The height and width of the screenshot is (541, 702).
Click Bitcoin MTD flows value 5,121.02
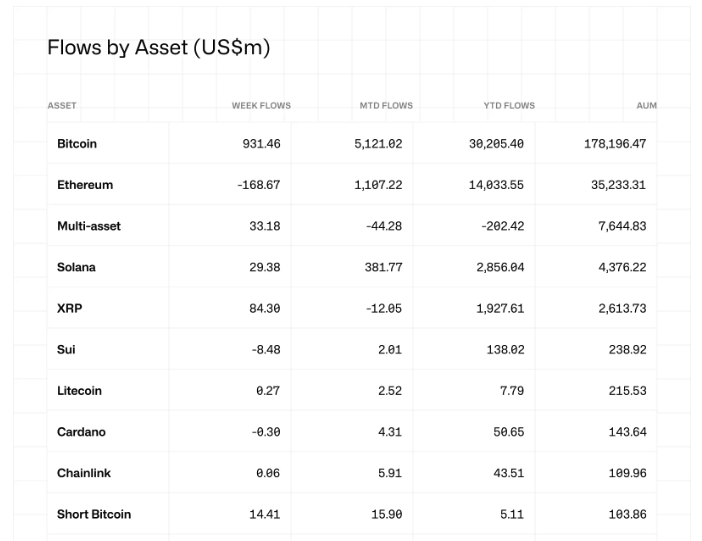[x=378, y=144]
